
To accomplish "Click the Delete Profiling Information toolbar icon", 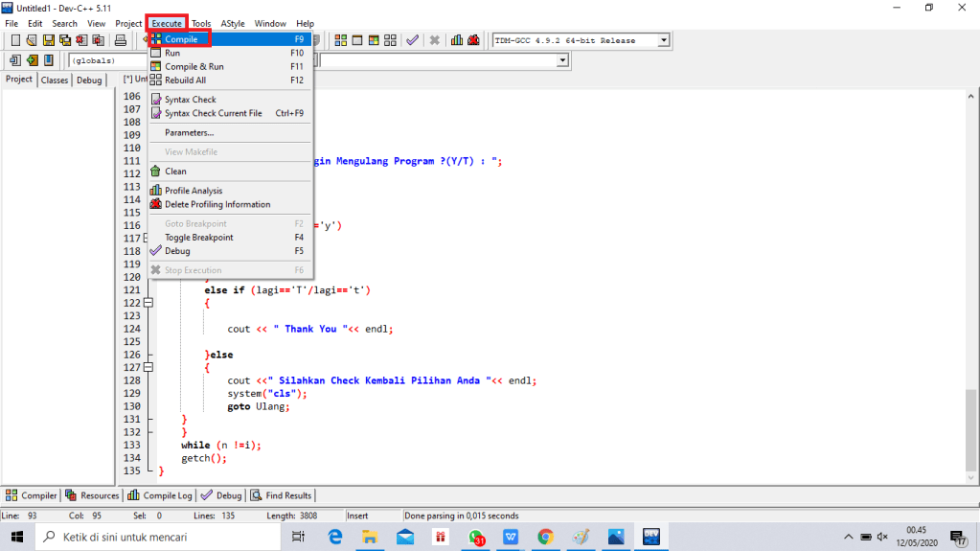I will pos(473,40).
